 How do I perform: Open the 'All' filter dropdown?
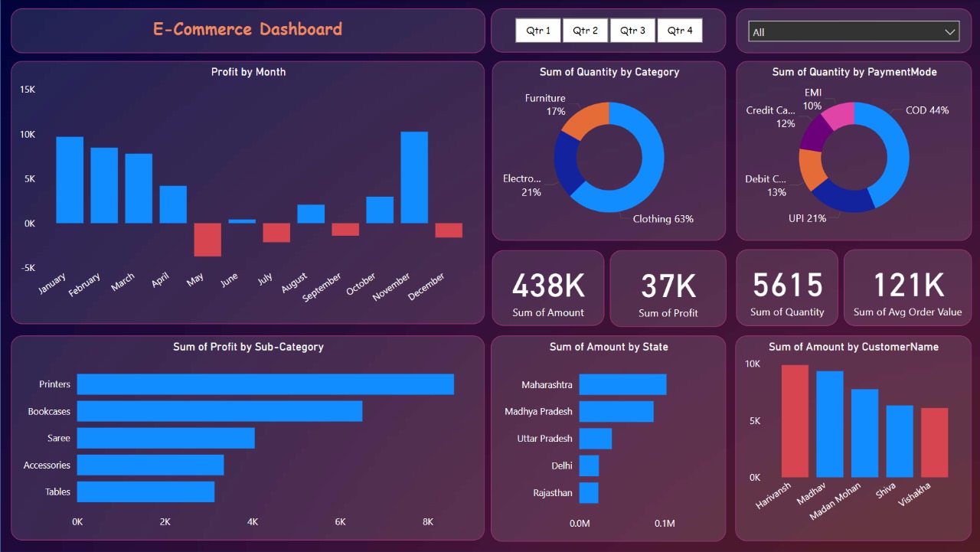(x=854, y=31)
